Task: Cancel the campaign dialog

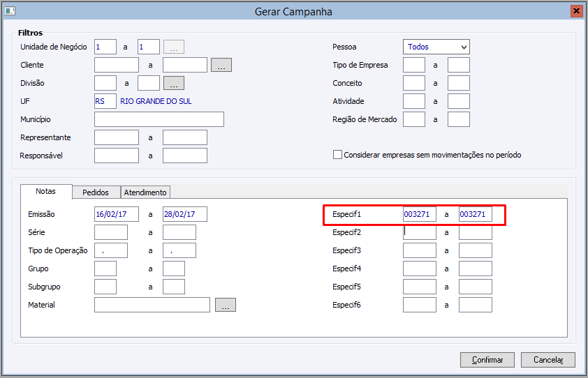Action: 548,360
